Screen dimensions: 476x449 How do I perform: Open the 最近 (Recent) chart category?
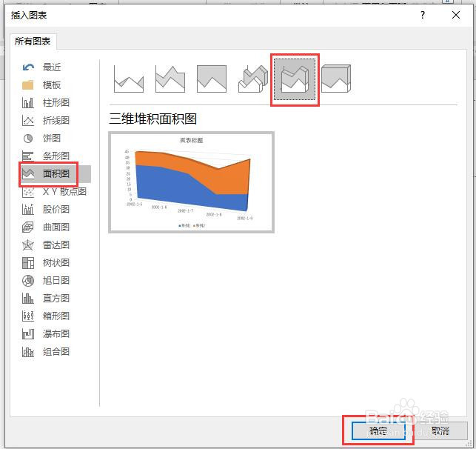[55, 67]
